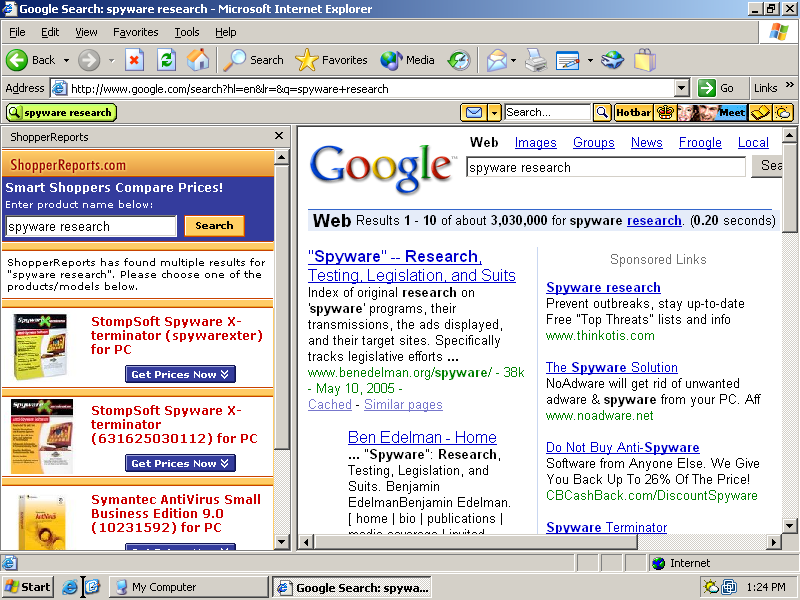Click the Hotbar Search field
800x600 pixels.
point(547,112)
